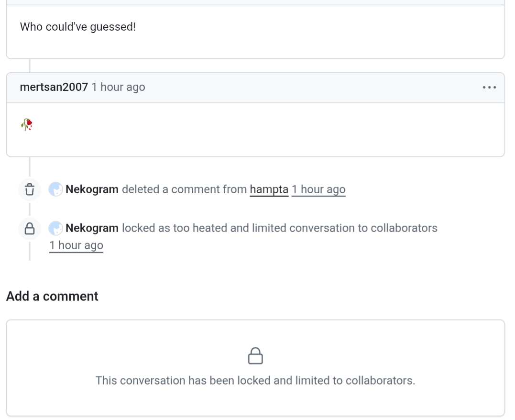This screenshot has height=420, width=515.
Task: Click the "1 hour ago" link under the locked event
Action: click(x=77, y=245)
